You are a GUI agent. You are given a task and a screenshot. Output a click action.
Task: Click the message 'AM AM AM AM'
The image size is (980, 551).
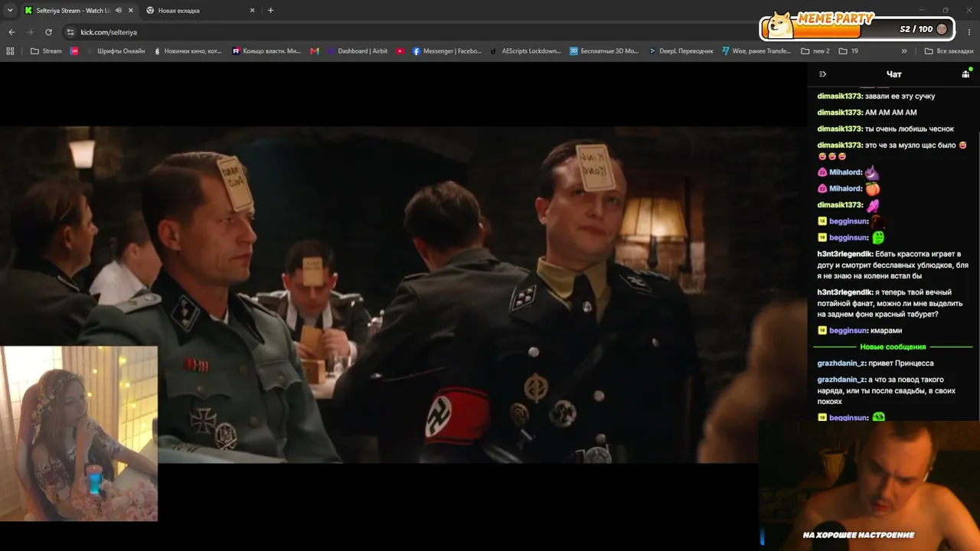pos(890,112)
